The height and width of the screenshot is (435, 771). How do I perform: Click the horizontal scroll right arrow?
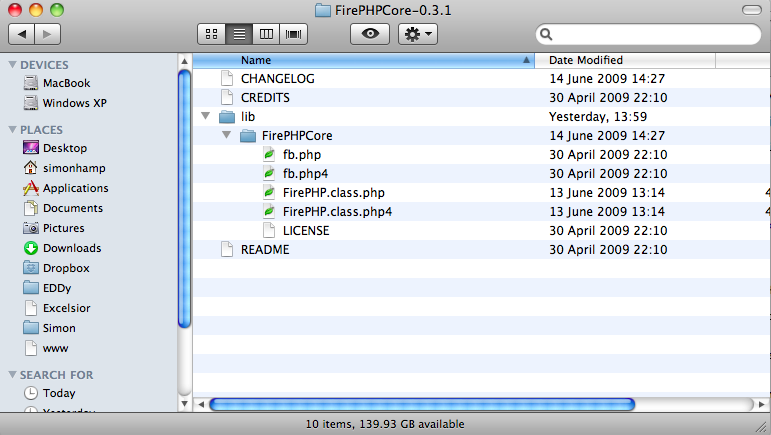click(x=762, y=405)
